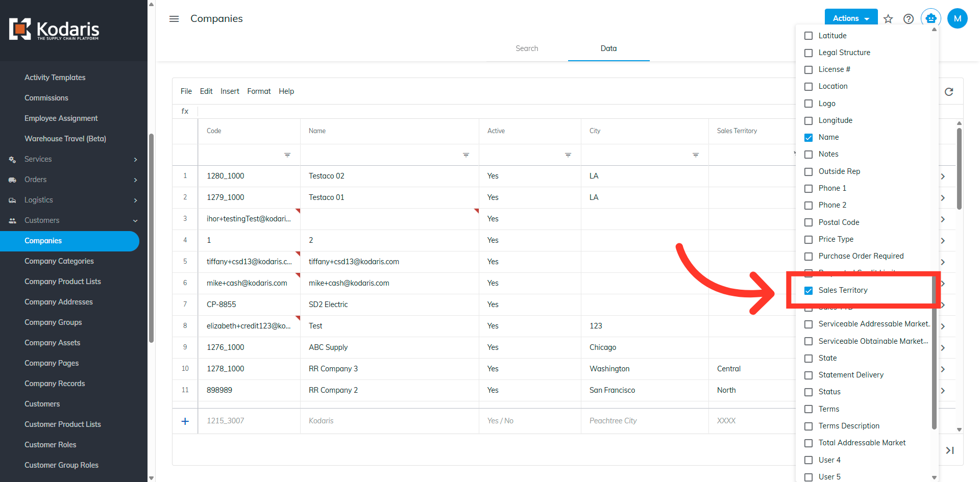Open Customer Group Roles in sidebar
Image resolution: width=980 pixels, height=482 pixels.
62,465
